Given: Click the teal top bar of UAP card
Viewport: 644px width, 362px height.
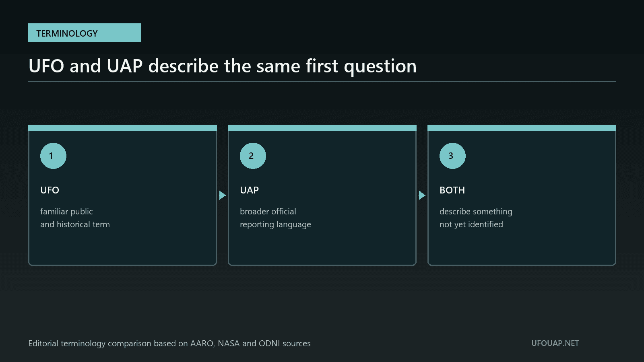Looking at the screenshot, I should [322, 128].
